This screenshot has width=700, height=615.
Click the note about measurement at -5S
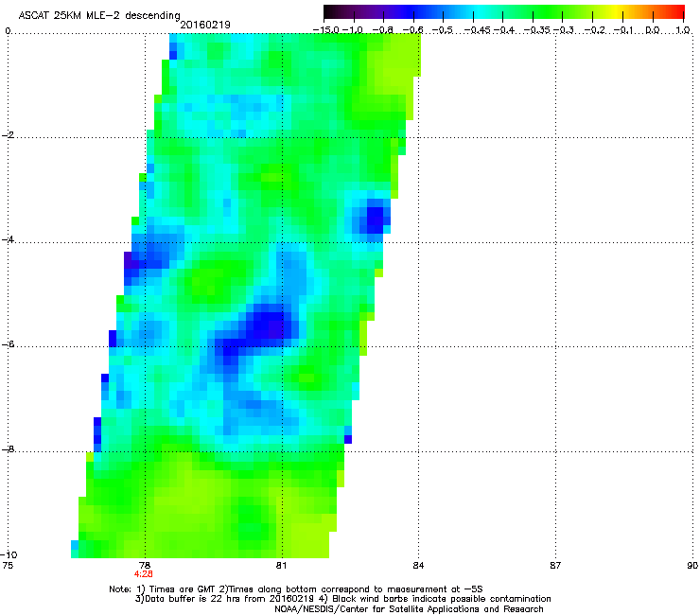352,589
